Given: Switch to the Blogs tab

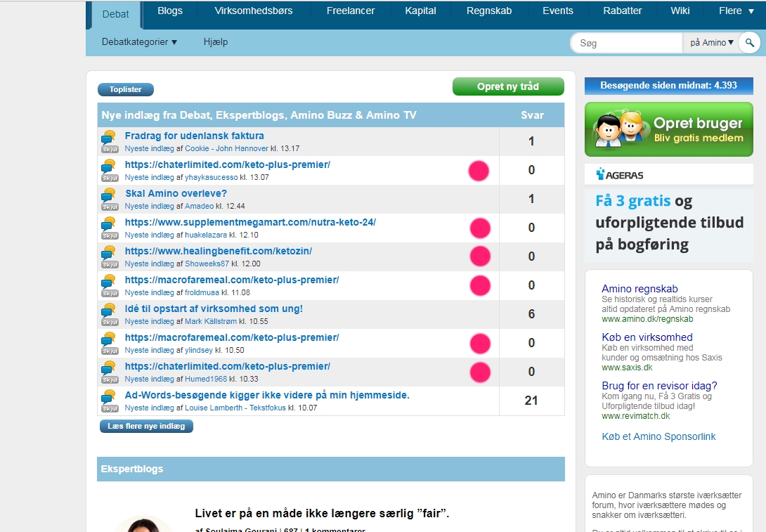Looking at the screenshot, I should [170, 11].
